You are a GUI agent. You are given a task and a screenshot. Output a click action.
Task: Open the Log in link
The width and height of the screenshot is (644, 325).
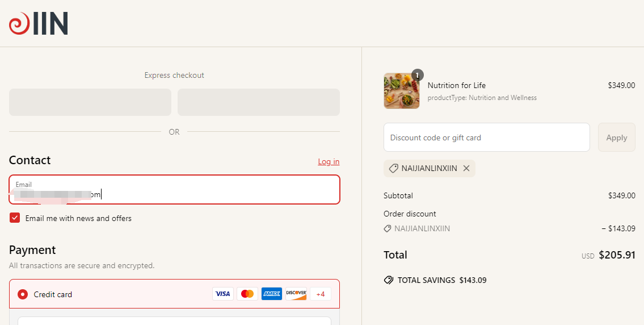click(329, 161)
